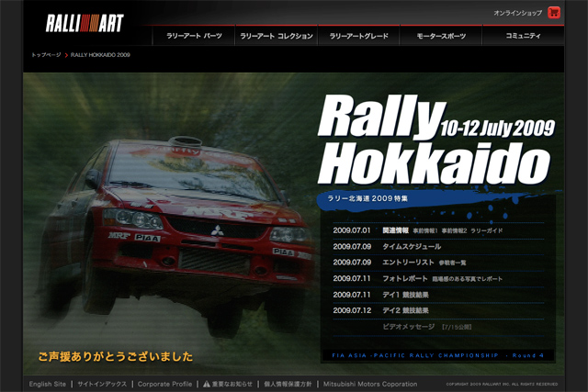The height and width of the screenshot is (392, 588).
Task: Open the Mitsubishi Motors Coporation footer link
Action: [370, 384]
